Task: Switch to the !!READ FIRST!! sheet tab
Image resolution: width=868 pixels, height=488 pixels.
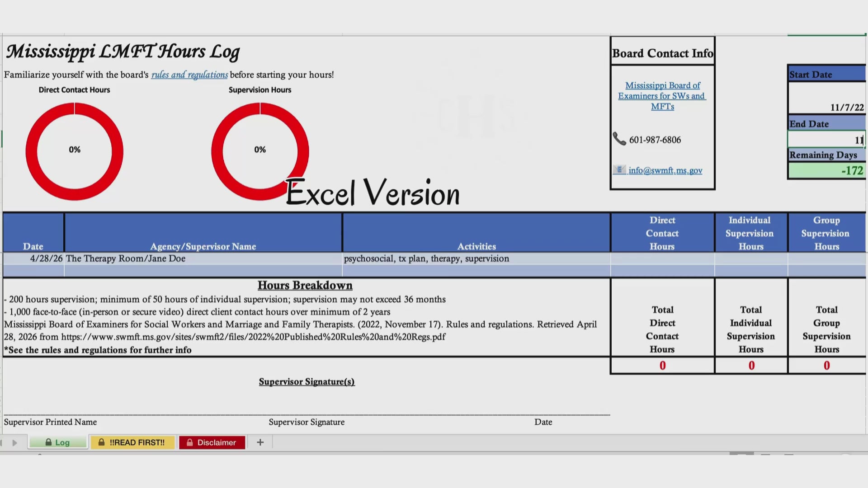Action: [x=132, y=442]
